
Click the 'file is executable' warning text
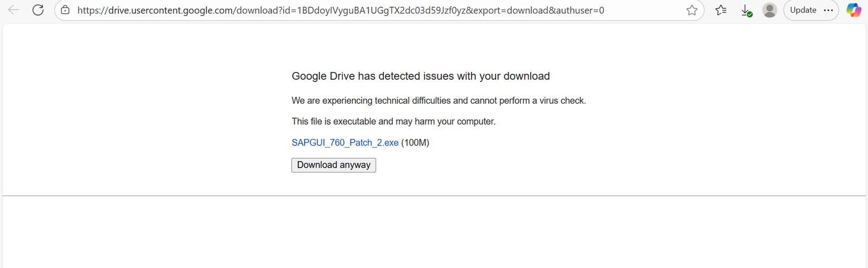pos(393,122)
